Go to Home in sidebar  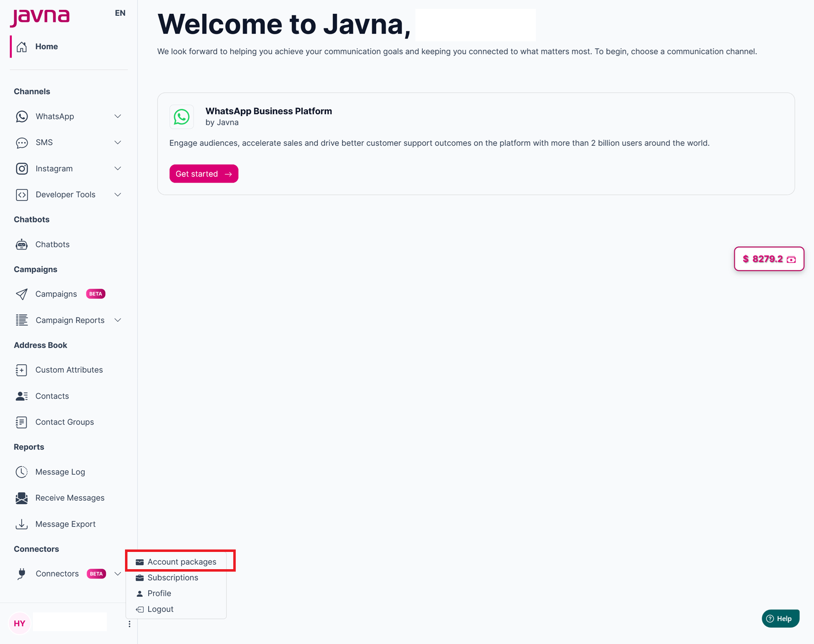[x=68, y=47]
